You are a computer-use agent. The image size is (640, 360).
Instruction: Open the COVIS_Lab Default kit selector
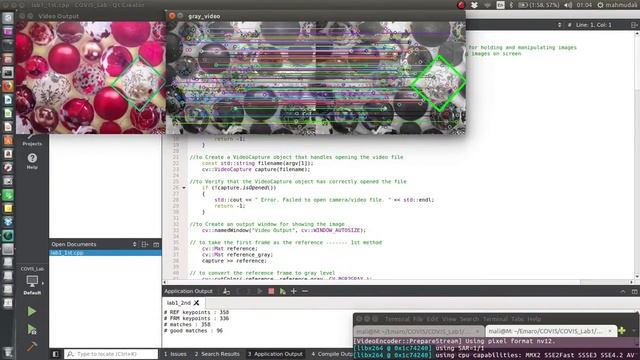point(32,281)
